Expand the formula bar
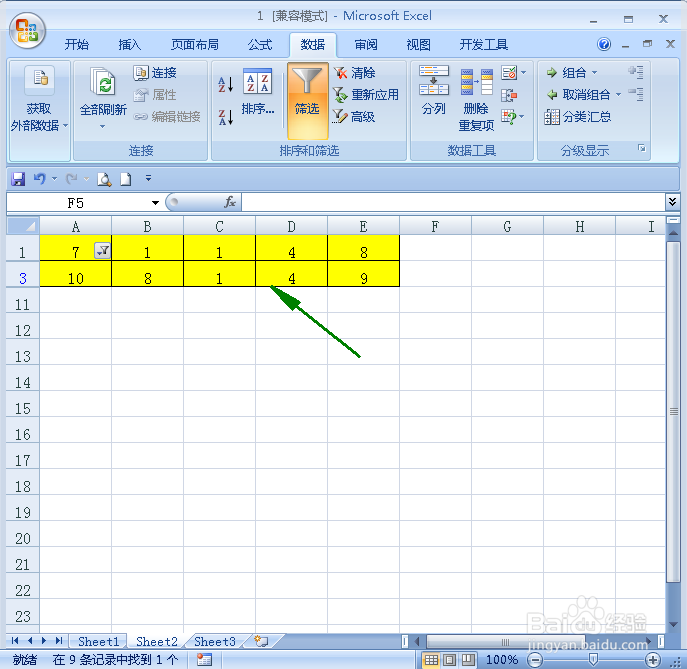 (x=672, y=202)
